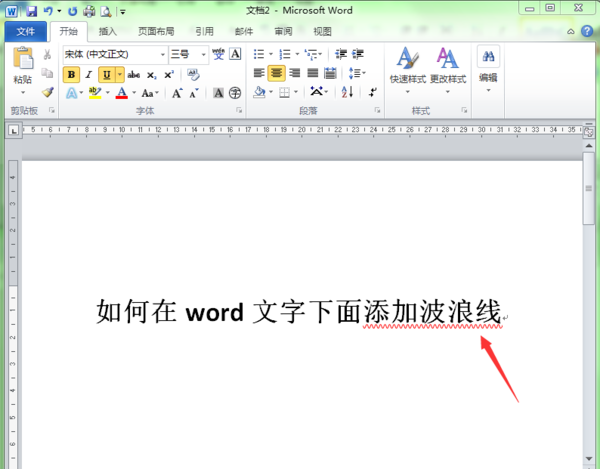Open the Paste options dropdown arrow
The image size is (600, 469).
pos(23,92)
